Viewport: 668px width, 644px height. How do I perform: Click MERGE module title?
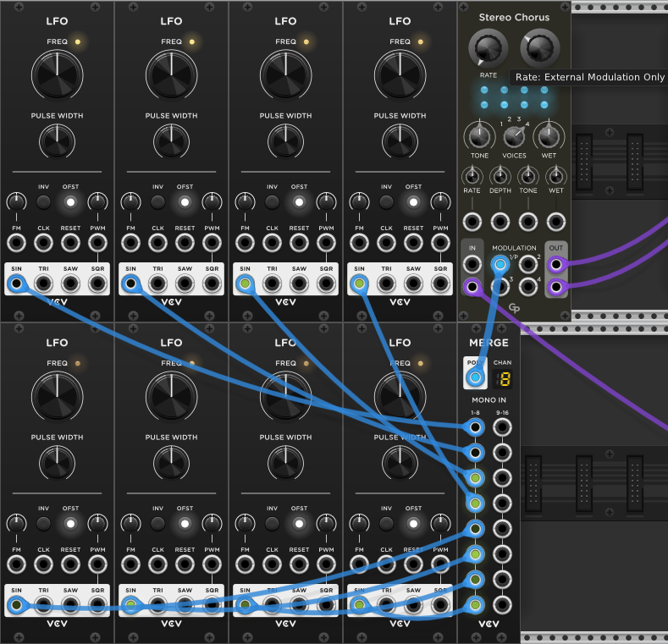tap(489, 343)
